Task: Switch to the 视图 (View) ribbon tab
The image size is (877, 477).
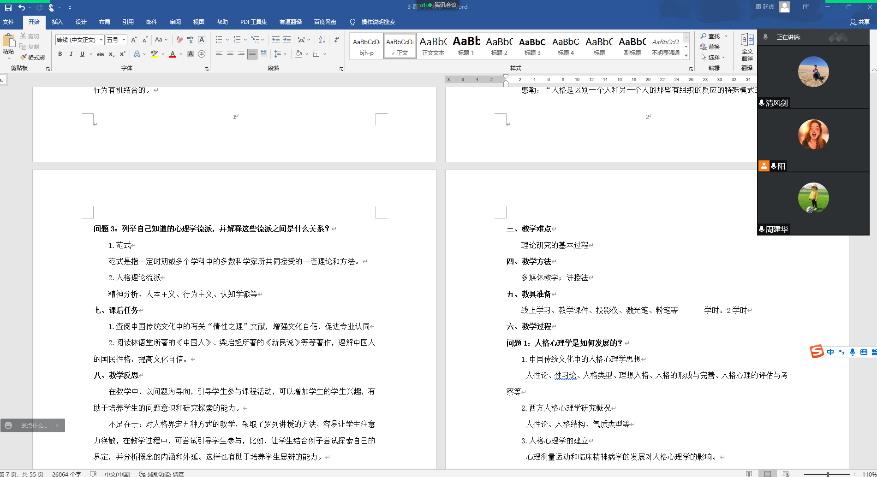Action: pos(199,20)
